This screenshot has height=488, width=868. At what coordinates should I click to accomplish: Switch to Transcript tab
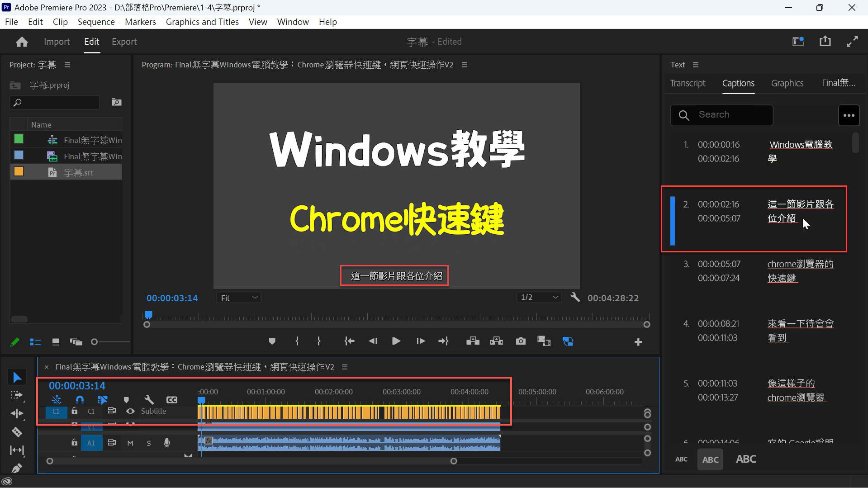point(688,83)
